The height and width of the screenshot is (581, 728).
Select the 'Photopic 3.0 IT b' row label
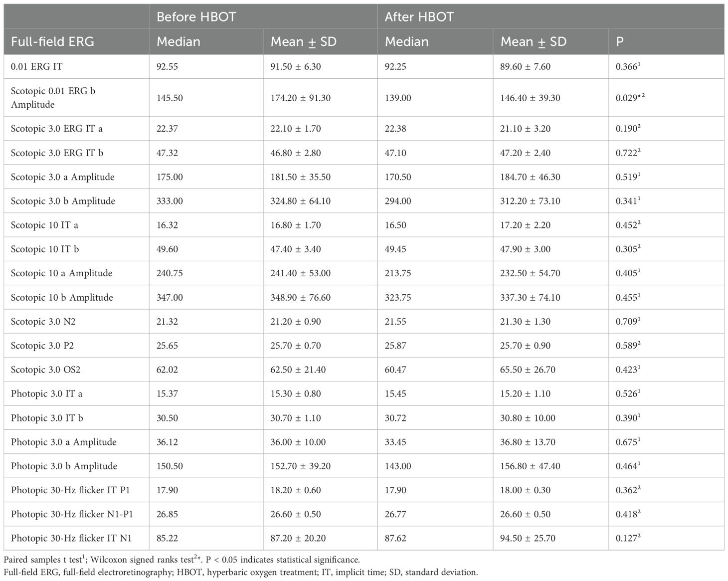click(x=47, y=418)
